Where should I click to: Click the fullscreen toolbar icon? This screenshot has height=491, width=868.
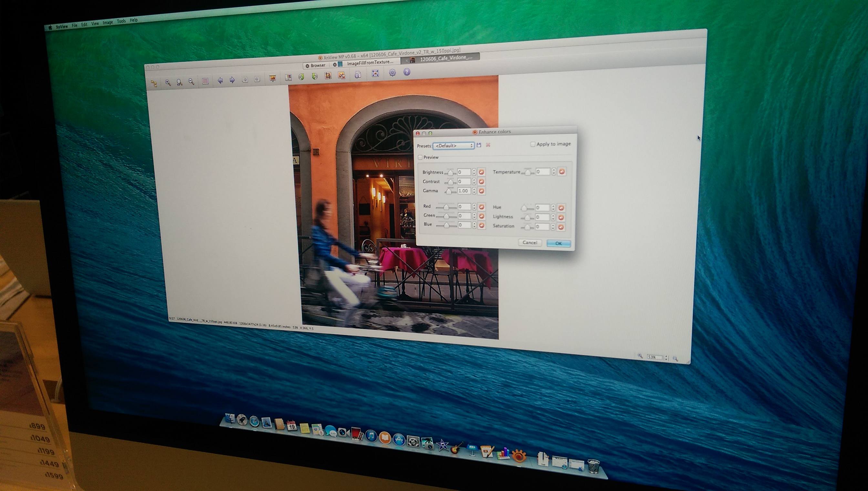(x=375, y=74)
